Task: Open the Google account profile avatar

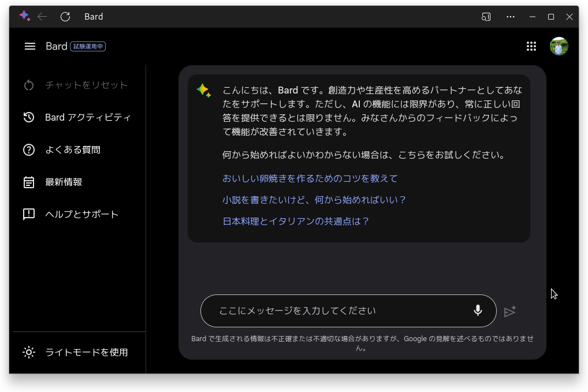Action: pyautogui.click(x=559, y=46)
